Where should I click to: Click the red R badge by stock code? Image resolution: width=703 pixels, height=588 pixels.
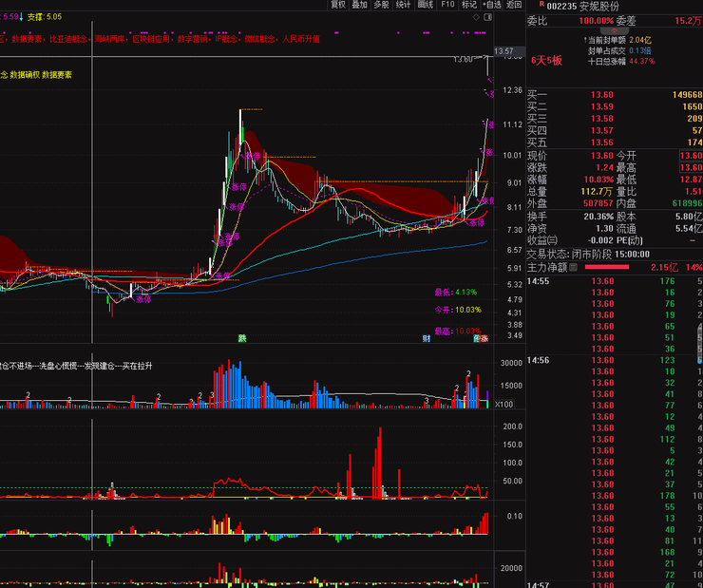point(541,6)
